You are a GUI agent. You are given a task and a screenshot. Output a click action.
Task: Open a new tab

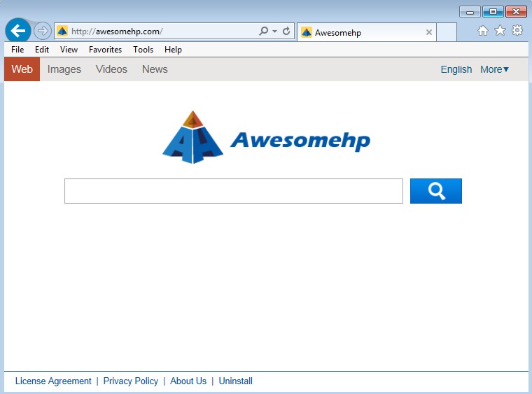[x=446, y=32]
